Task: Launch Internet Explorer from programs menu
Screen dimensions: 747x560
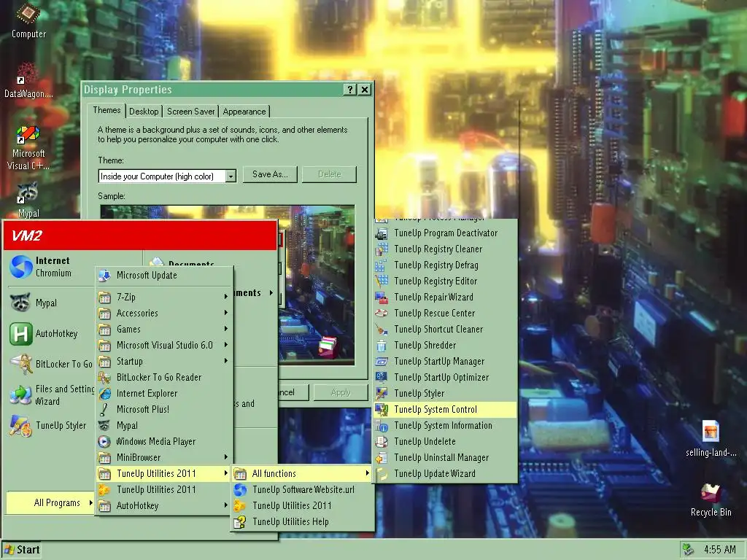Action: tap(164, 394)
